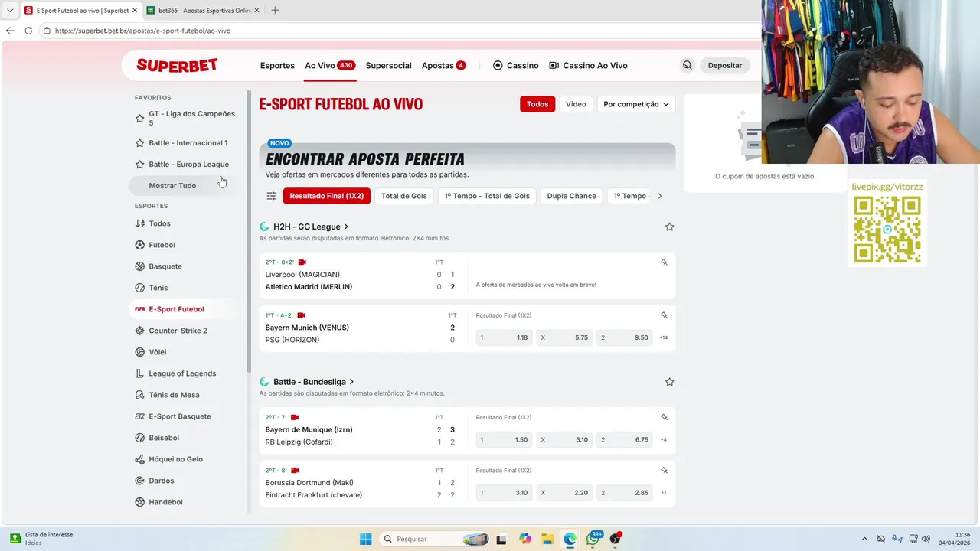The height and width of the screenshot is (551, 980).
Task: Select the Beisebol icon
Action: click(x=139, y=438)
